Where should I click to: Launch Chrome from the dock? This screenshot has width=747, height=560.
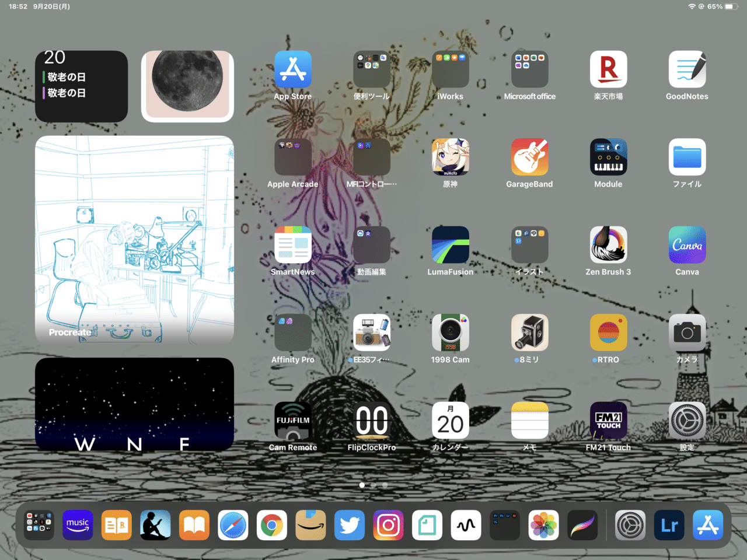(x=272, y=525)
